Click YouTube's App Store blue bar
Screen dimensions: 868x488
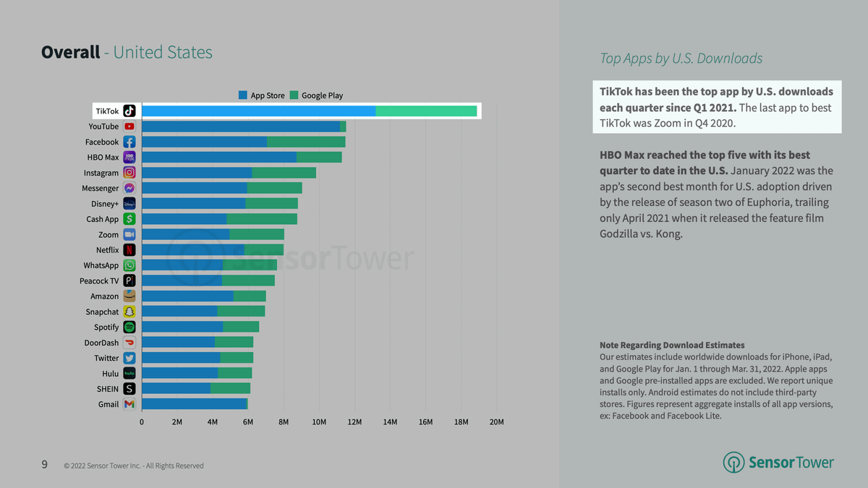(x=240, y=127)
